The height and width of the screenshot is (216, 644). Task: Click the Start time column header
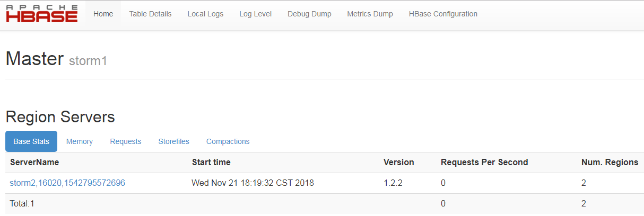(x=211, y=163)
